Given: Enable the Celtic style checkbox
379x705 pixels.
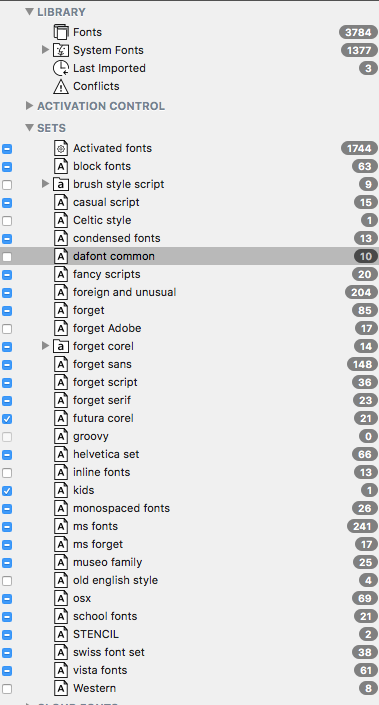Looking at the screenshot, I should click(x=7, y=221).
